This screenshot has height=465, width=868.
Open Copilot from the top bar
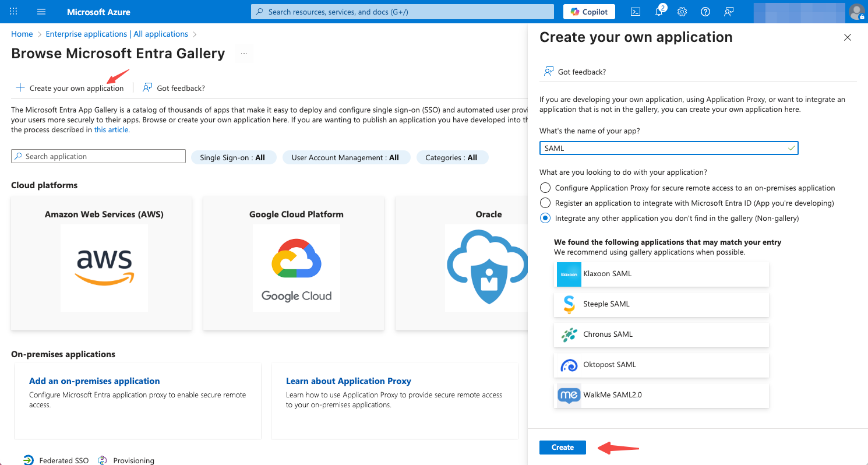pos(588,11)
